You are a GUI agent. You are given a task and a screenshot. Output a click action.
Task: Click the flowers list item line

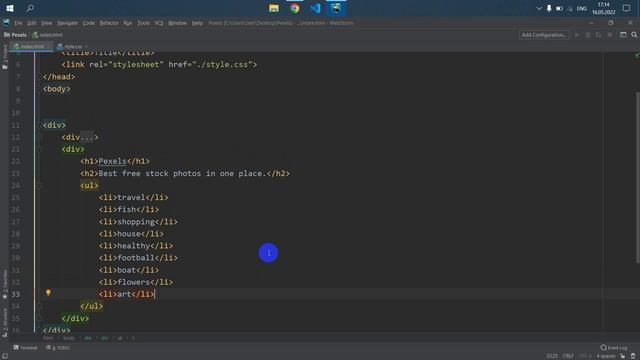tap(136, 282)
